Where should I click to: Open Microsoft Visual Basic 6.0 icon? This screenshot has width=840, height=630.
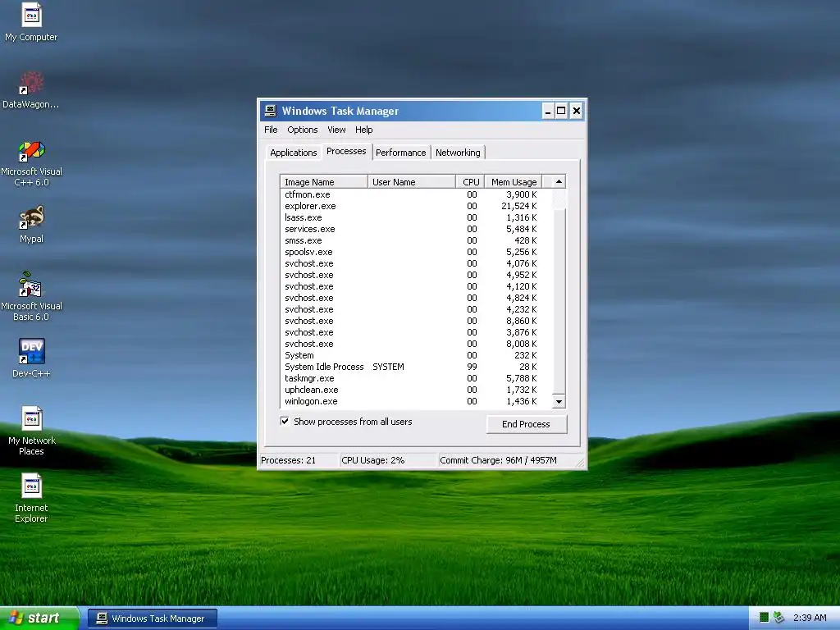pos(32,296)
